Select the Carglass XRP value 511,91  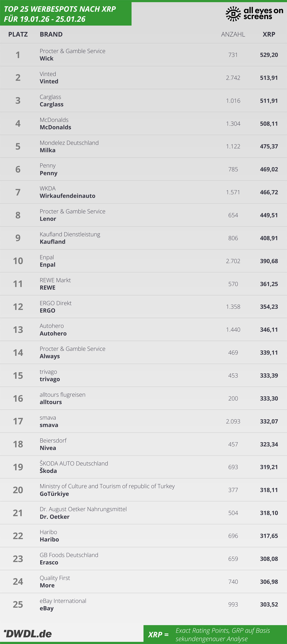point(269,101)
